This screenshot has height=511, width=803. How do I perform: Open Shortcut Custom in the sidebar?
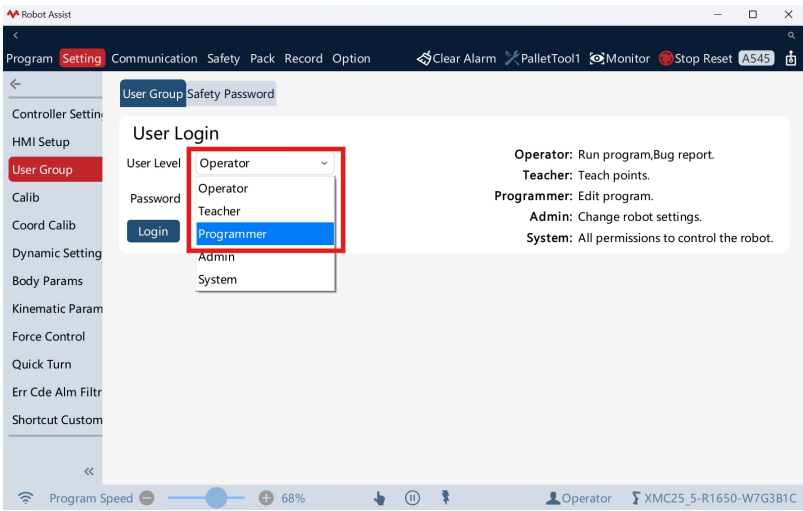point(55,420)
